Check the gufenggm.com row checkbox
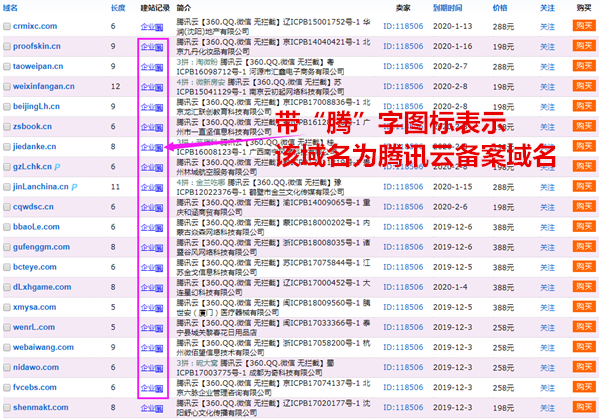Viewport: 600px width, 419px height. click(x=7, y=247)
